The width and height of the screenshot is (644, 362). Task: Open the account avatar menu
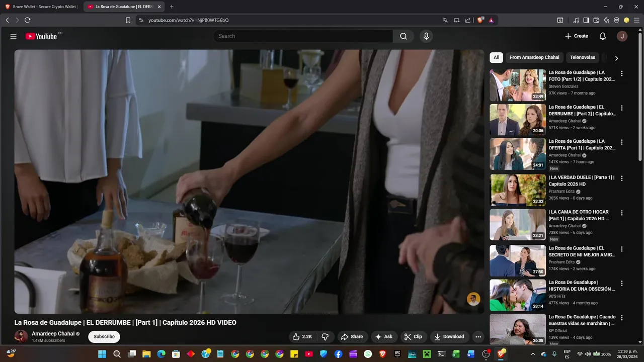622,36
